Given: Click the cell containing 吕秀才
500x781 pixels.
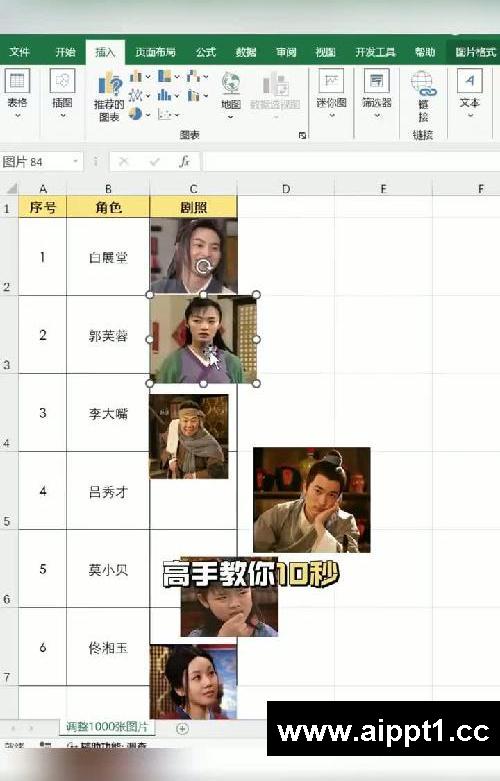Looking at the screenshot, I should 108,492.
